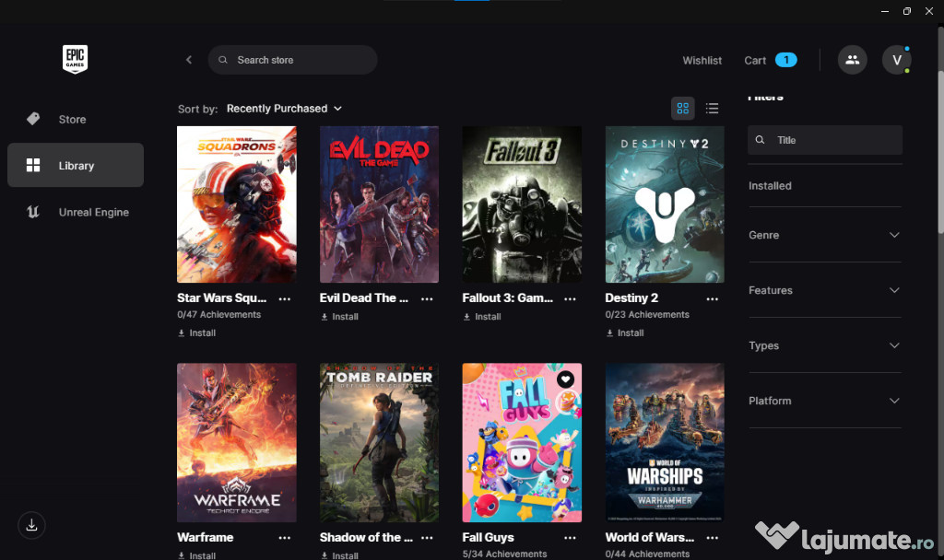Switch to list view
Image resolution: width=944 pixels, height=560 pixels.
tap(713, 109)
